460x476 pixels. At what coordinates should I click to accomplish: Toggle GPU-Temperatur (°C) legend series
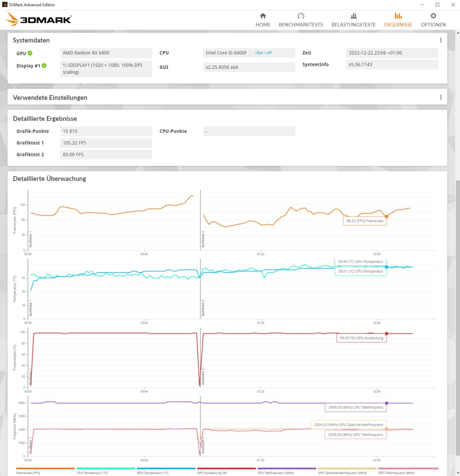[x=166, y=471]
